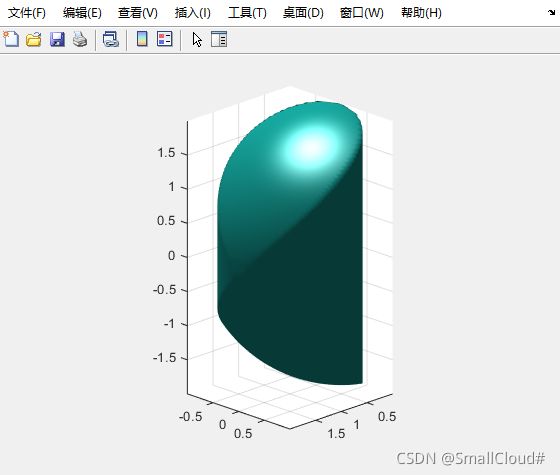Click the dock figure arrow at top right
This screenshot has height=475, width=560.
tap(551, 13)
